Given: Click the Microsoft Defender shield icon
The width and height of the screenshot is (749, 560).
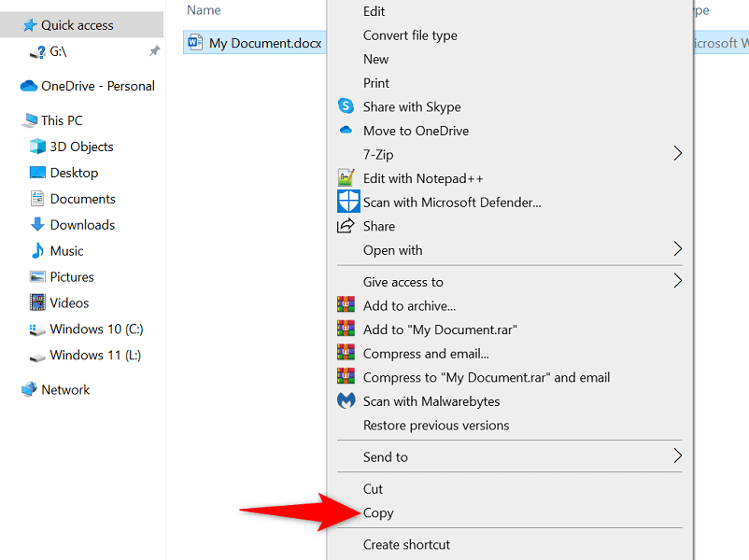Looking at the screenshot, I should click(x=347, y=202).
